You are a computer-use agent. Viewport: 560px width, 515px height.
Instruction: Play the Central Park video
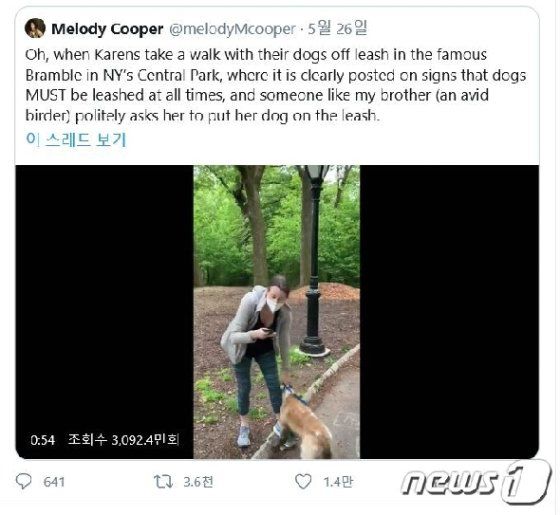(277, 312)
